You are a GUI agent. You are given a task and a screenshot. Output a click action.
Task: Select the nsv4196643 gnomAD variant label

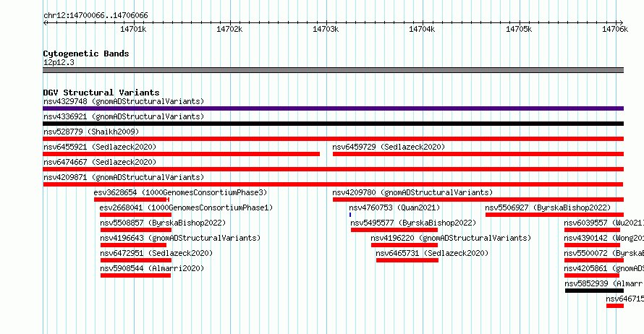coord(180,238)
